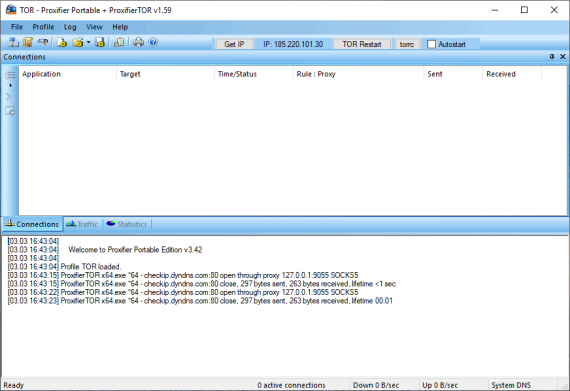
Task: Minimize the Proxifier window
Action: [495, 10]
